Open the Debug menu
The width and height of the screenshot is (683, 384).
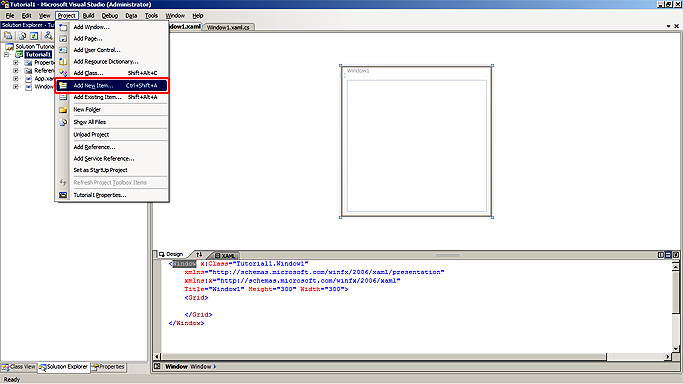(x=110, y=16)
